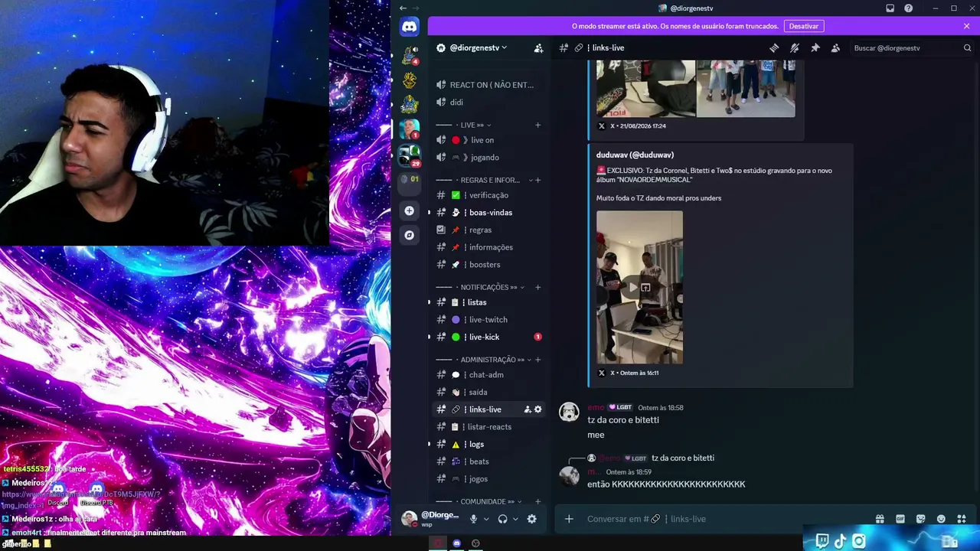Open the boas-vindas channel
The image size is (980, 551).
tap(488, 213)
